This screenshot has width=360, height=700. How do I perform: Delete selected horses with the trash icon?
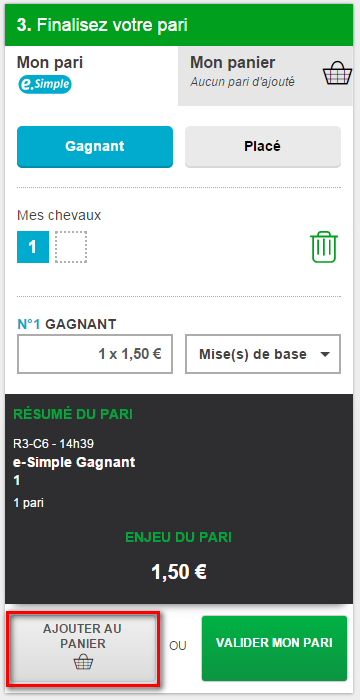pyautogui.click(x=324, y=247)
